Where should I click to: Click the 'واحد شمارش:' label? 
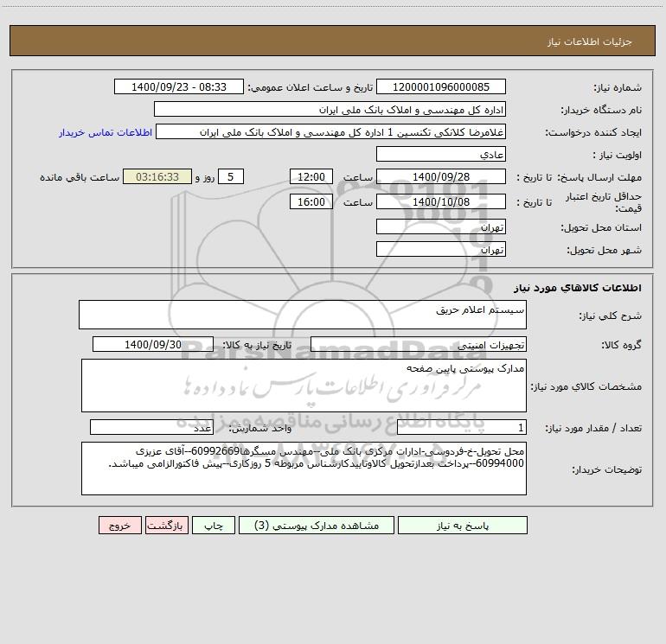click(x=260, y=428)
